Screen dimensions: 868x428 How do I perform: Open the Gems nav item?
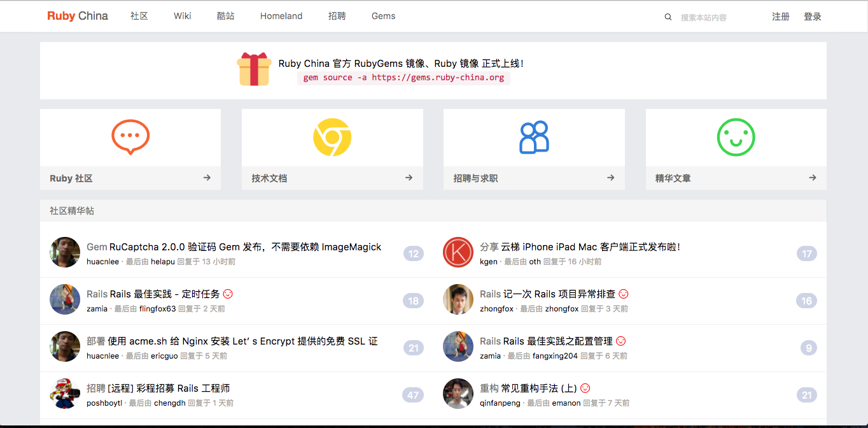(383, 16)
